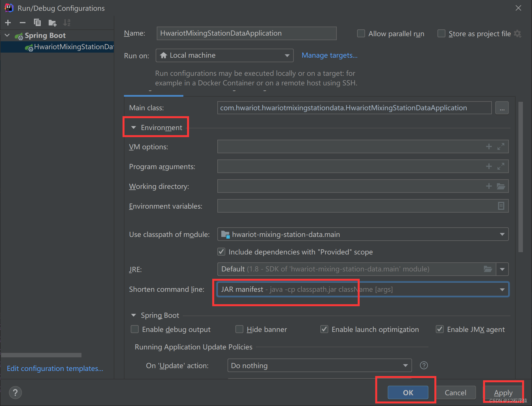Enable Allow parallel run checkbox
This screenshot has height=406, width=532.
pos(361,34)
